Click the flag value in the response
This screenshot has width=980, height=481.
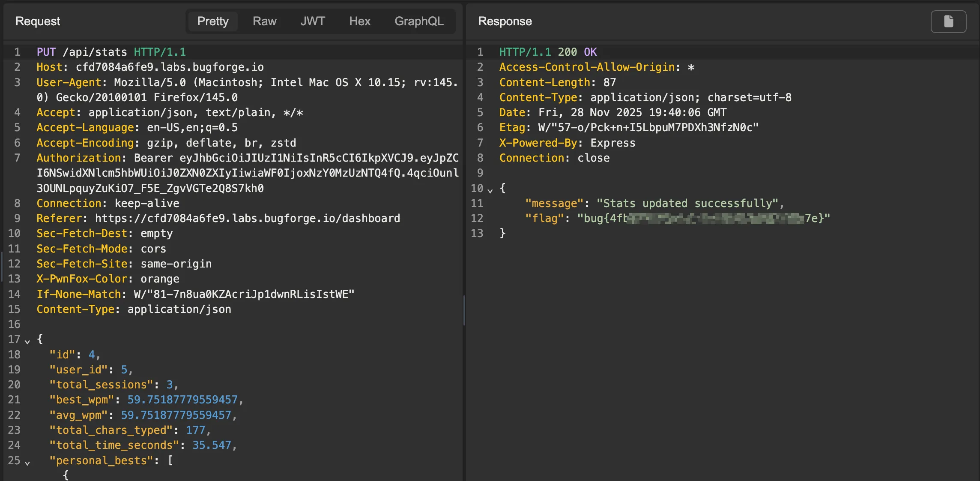703,219
